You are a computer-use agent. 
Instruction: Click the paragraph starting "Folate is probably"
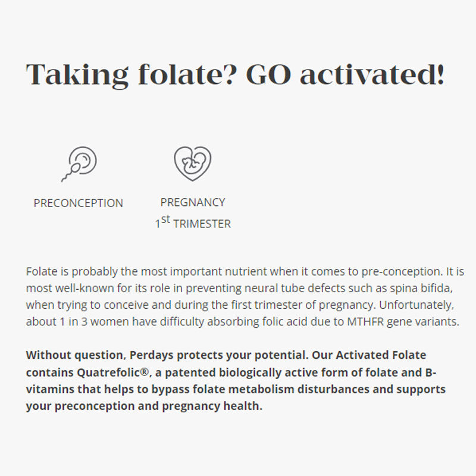tap(245, 297)
